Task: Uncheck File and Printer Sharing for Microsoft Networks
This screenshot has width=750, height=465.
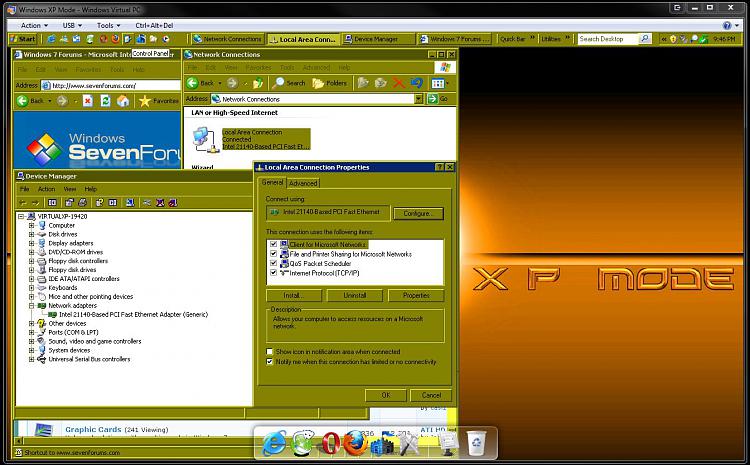Action: pyautogui.click(x=274, y=254)
